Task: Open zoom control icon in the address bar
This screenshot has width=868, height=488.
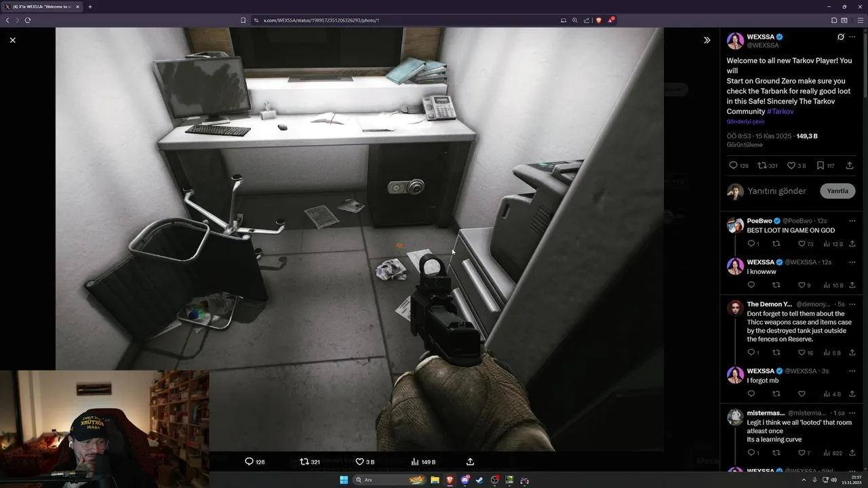Action: 574,20
